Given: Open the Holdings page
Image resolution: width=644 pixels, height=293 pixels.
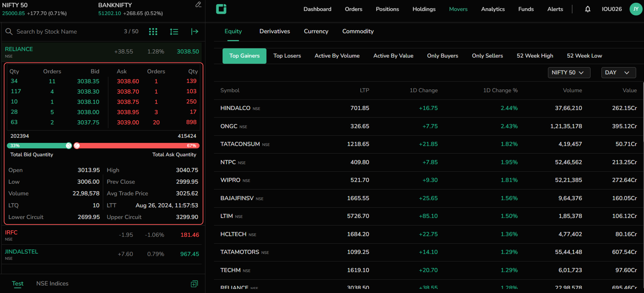Looking at the screenshot, I should click(424, 9).
